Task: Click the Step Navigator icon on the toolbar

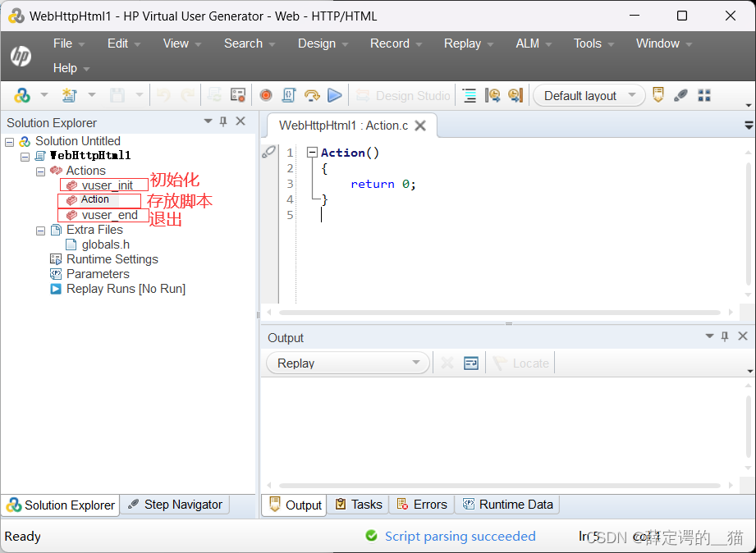Action: click(x=680, y=95)
